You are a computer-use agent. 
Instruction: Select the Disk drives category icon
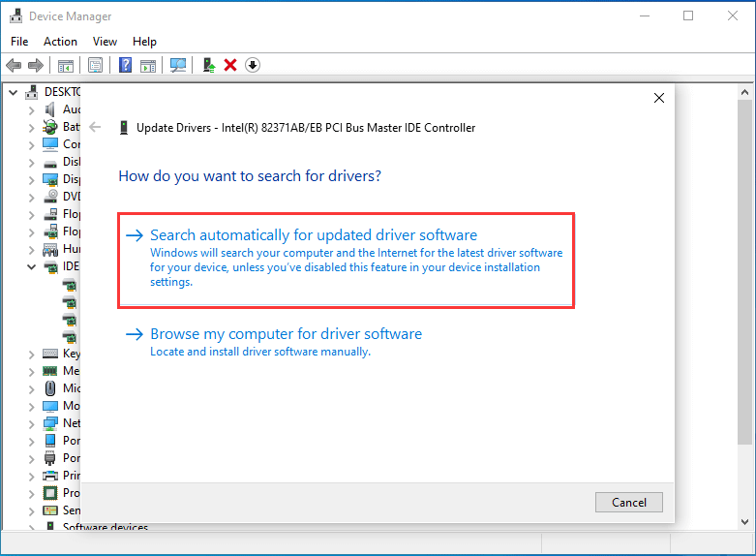pos(50,164)
